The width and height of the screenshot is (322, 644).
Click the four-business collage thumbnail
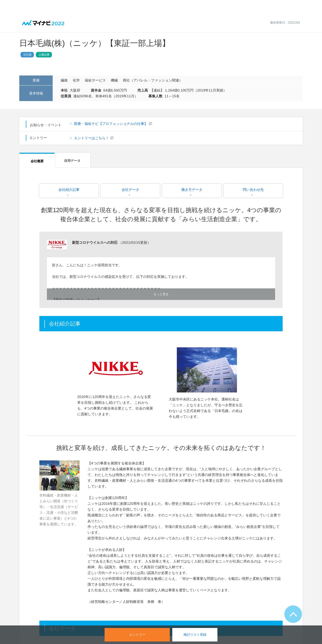coord(59,475)
